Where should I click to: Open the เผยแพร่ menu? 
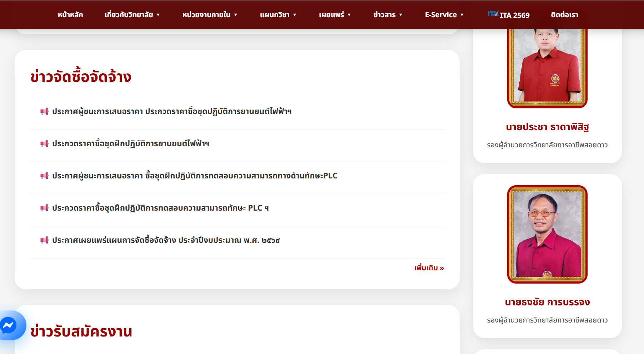pos(331,15)
